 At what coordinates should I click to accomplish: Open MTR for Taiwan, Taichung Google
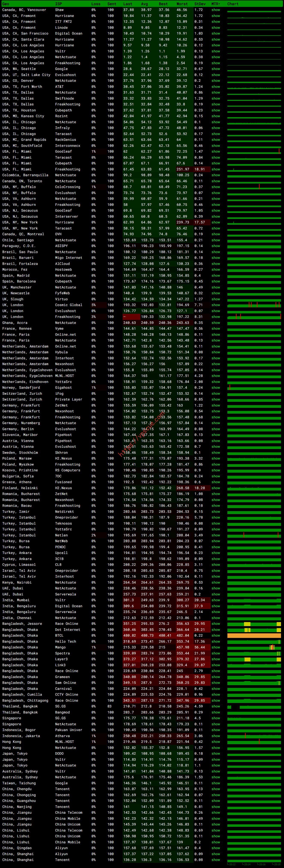tap(216, 783)
